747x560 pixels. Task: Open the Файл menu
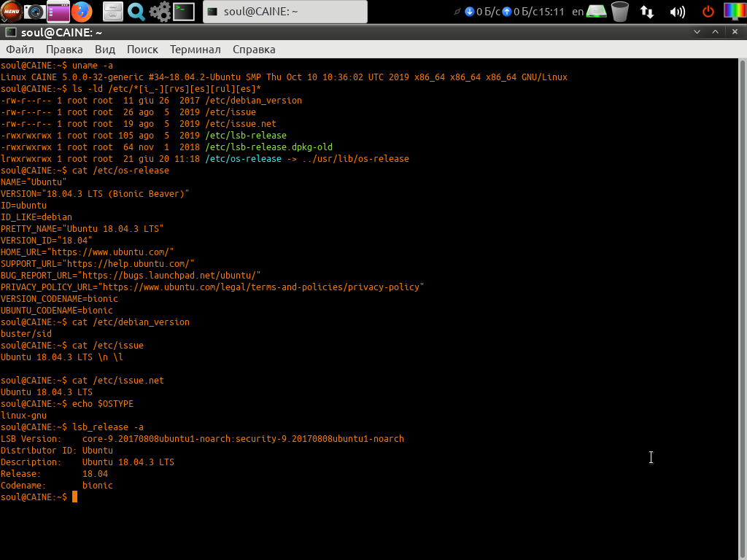click(x=20, y=50)
